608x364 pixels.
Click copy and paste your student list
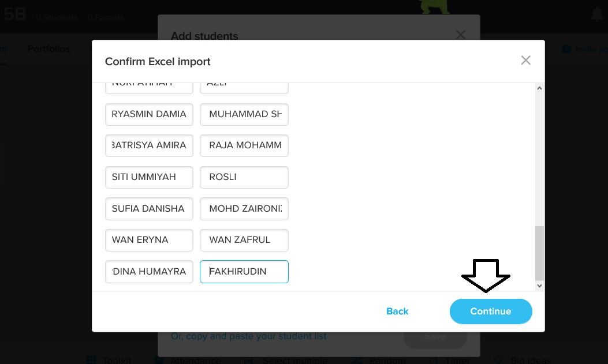coord(249,336)
